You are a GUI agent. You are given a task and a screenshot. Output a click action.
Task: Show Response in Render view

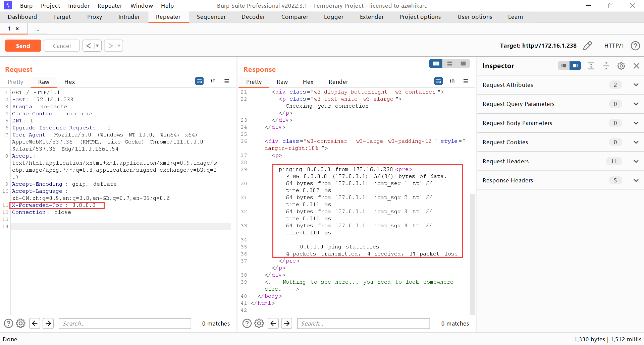click(338, 82)
